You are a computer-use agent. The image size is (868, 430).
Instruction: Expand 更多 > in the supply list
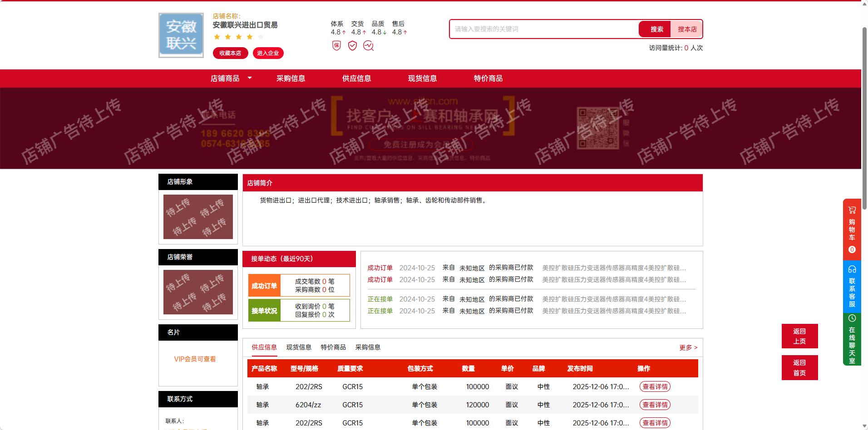point(688,347)
